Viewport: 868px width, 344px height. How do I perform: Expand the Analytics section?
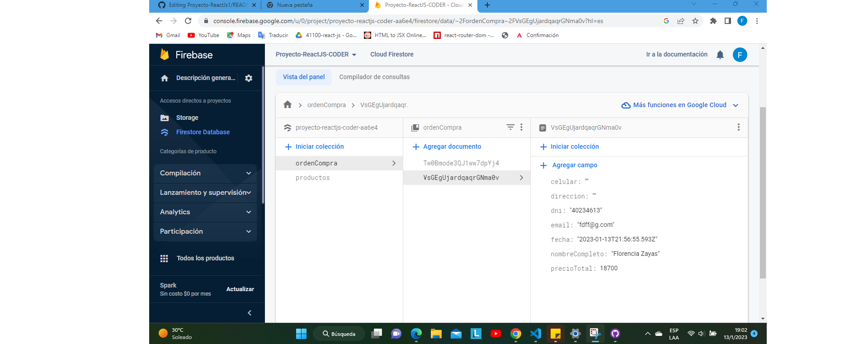[x=205, y=212]
